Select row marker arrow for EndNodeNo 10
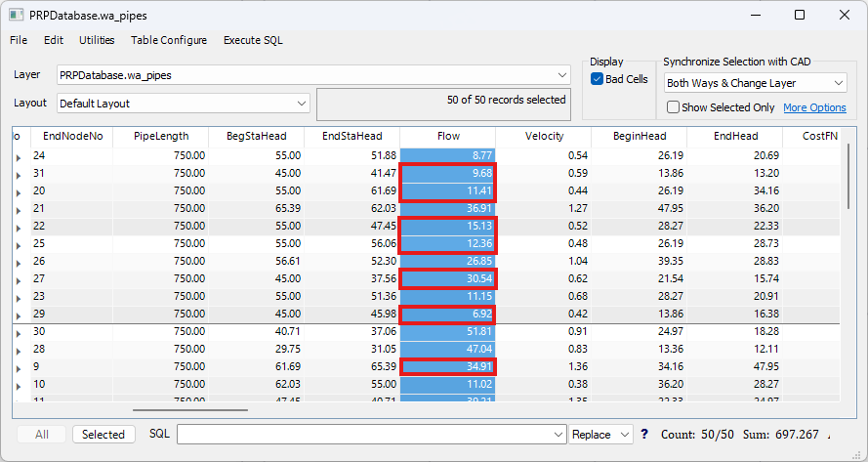The image size is (868, 462). coord(19,387)
